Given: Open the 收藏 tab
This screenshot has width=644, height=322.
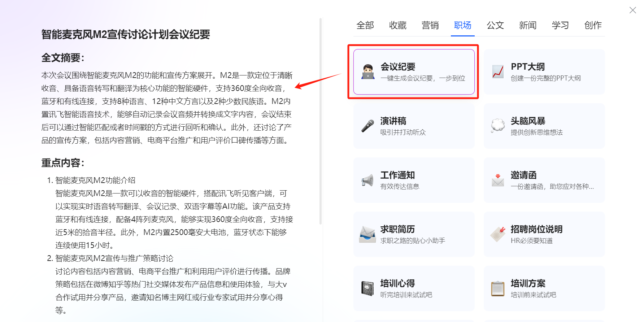Looking at the screenshot, I should (398, 25).
